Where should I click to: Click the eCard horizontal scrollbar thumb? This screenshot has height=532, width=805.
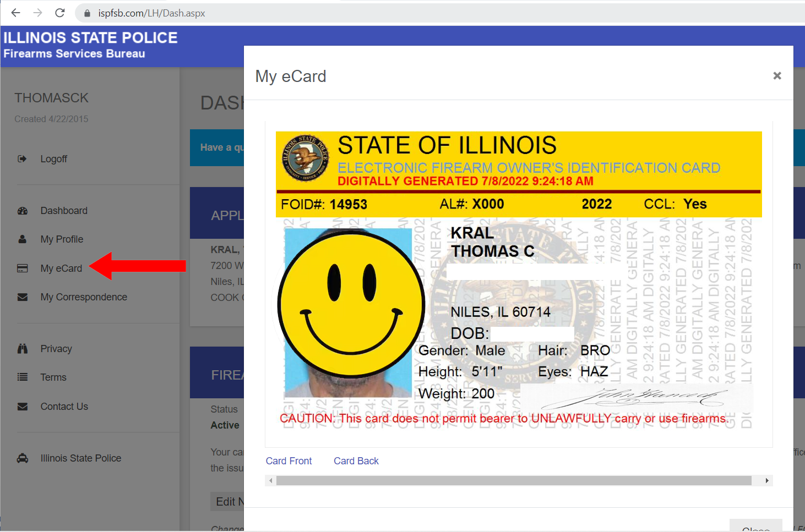(514, 481)
